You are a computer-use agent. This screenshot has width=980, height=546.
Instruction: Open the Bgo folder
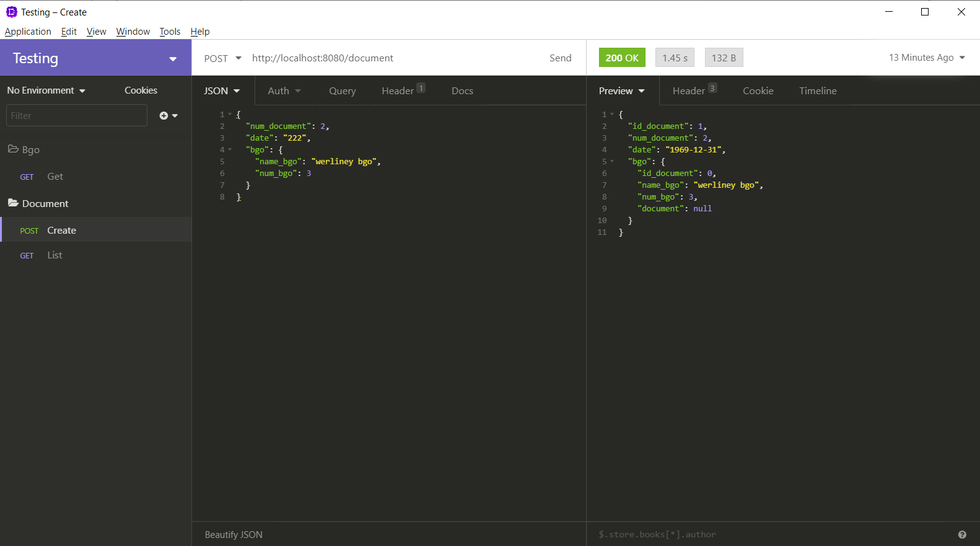click(x=24, y=149)
